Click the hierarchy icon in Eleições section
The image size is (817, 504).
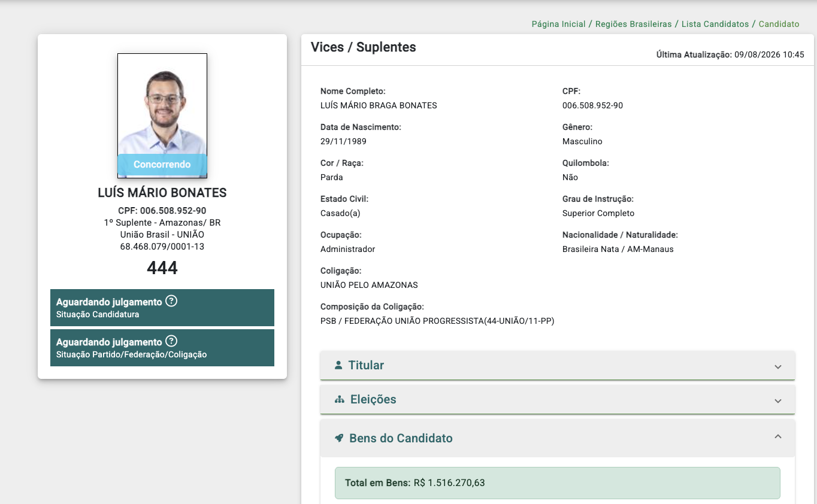click(x=340, y=399)
